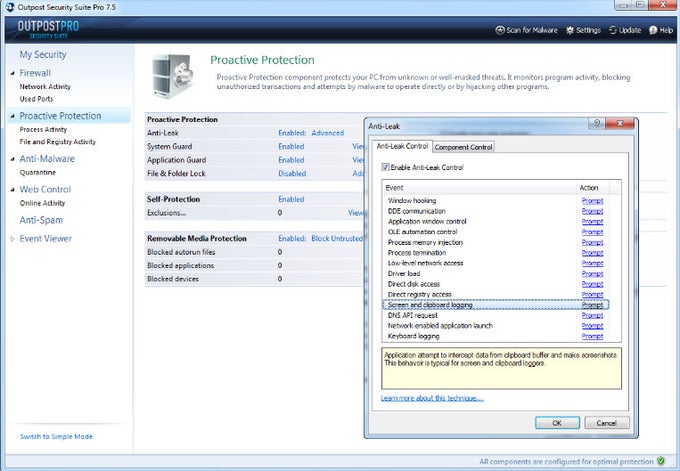Close the Anti-Leak dialog
The height and width of the screenshot is (471, 680).
pos(620,123)
